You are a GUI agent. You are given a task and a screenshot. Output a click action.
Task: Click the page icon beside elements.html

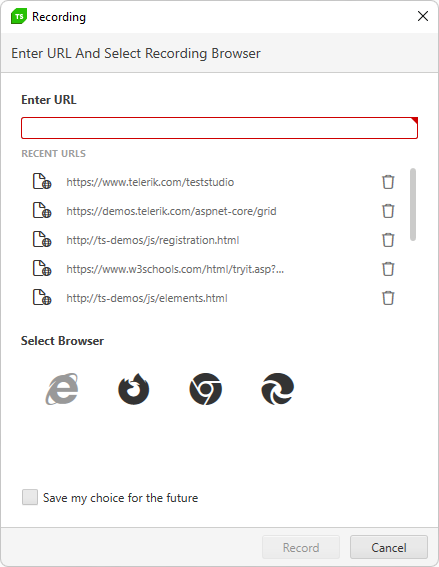pyautogui.click(x=42, y=297)
